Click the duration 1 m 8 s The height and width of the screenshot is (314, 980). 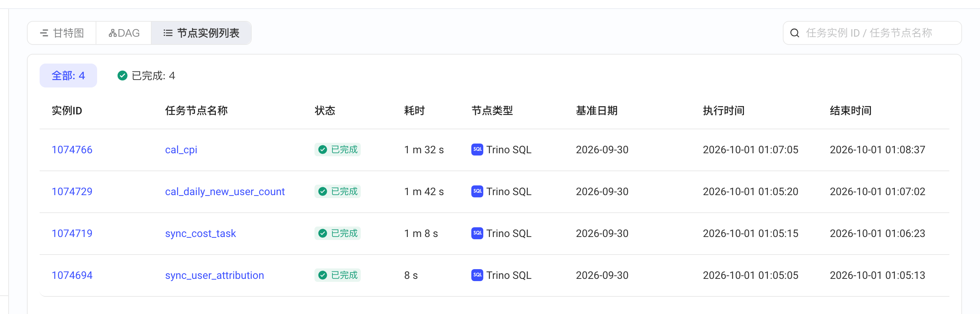click(x=421, y=233)
